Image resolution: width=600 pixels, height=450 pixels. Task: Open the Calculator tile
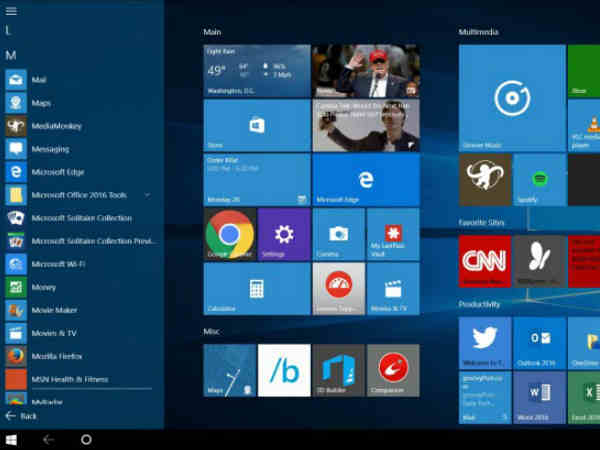pos(256,289)
